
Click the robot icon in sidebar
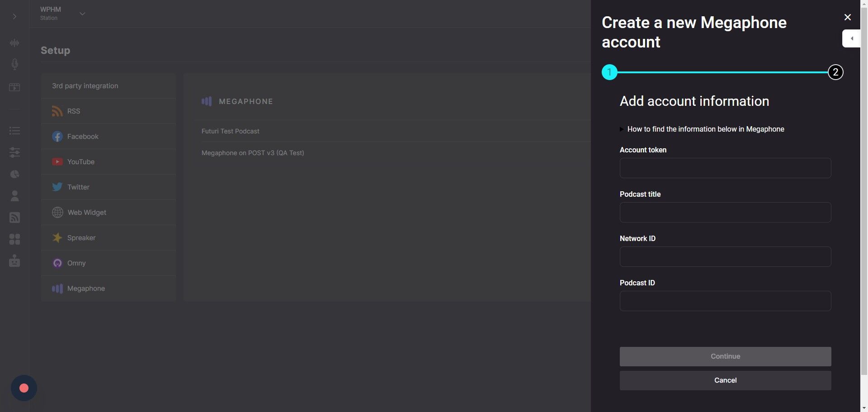(x=14, y=261)
